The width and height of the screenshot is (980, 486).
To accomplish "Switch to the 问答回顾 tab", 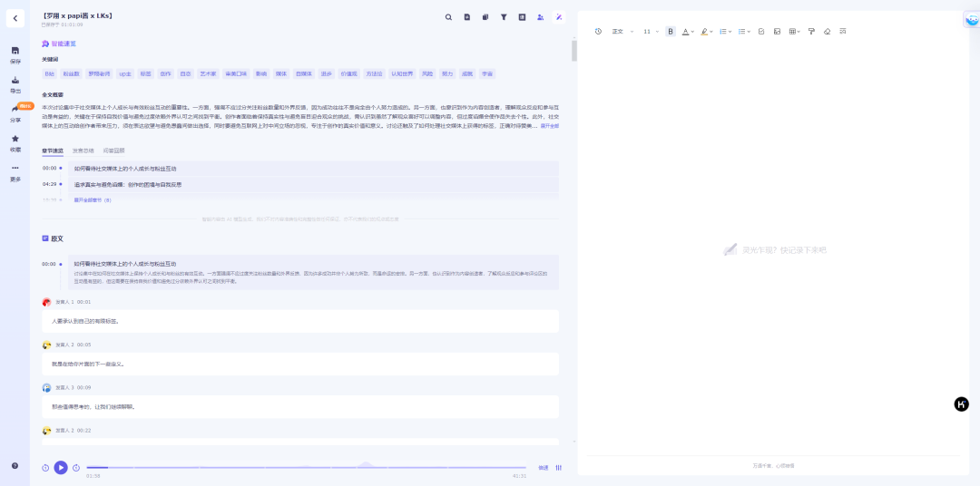I will [114, 151].
